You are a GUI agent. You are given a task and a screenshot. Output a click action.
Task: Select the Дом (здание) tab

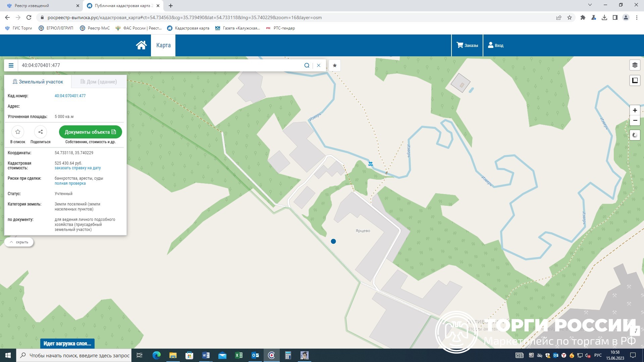(x=98, y=82)
